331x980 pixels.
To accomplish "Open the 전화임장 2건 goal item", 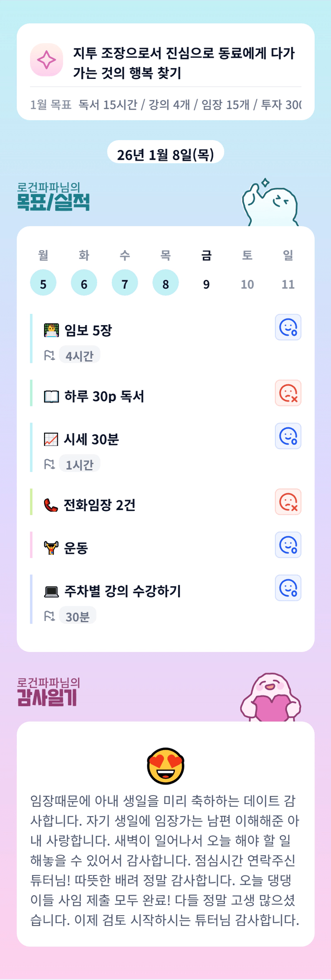I will tap(100, 505).
